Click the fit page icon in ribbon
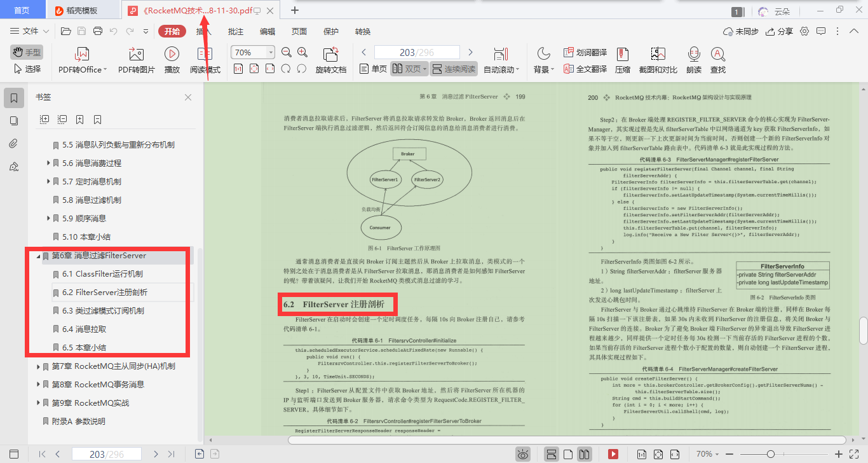Screen dimensions: 868x463 click(254, 69)
